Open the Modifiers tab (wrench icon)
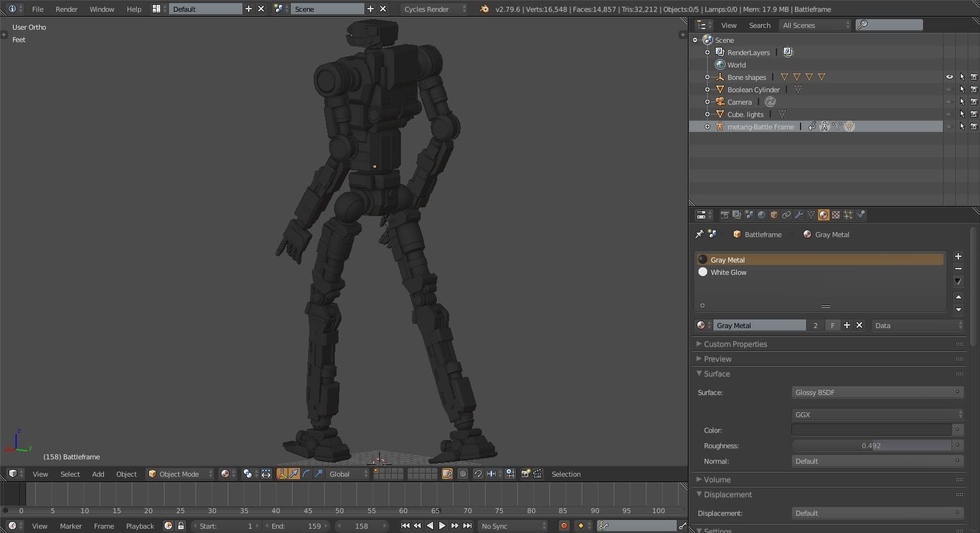 point(799,215)
